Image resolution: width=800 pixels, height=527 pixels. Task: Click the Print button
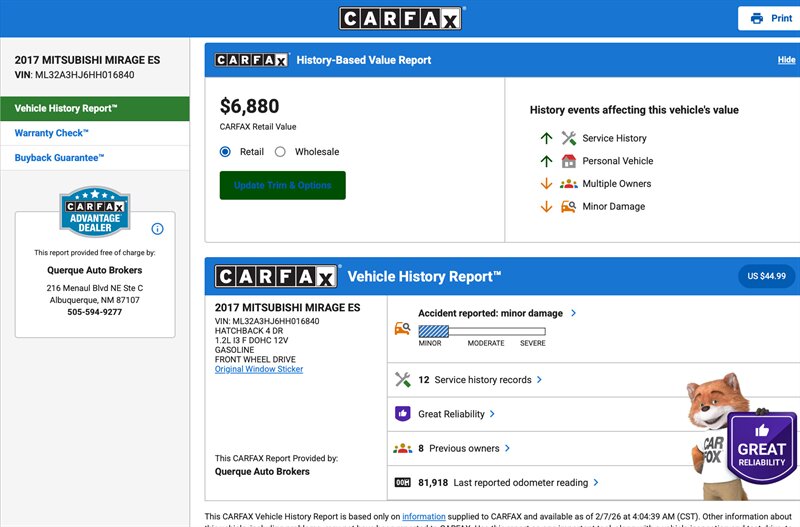(770, 18)
